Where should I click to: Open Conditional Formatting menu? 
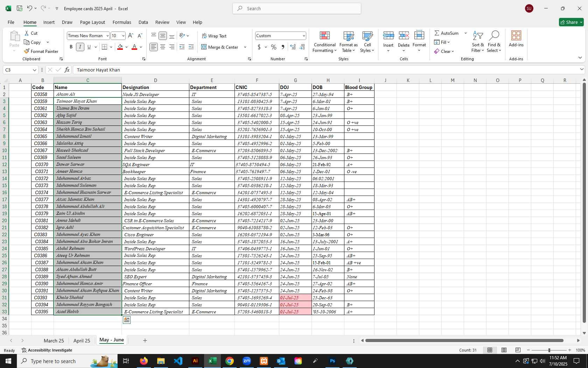coord(324,42)
